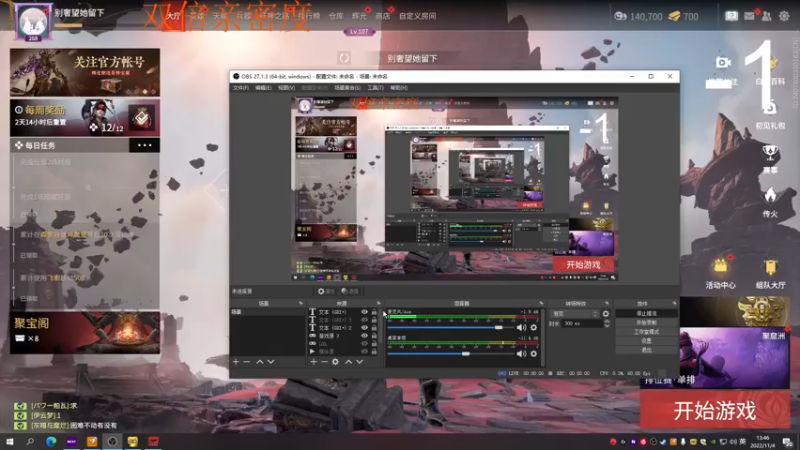This screenshot has width=800, height=450.
Task: Toggle visibility of 文本 (GDI+) 2 source
Action: [x=364, y=328]
